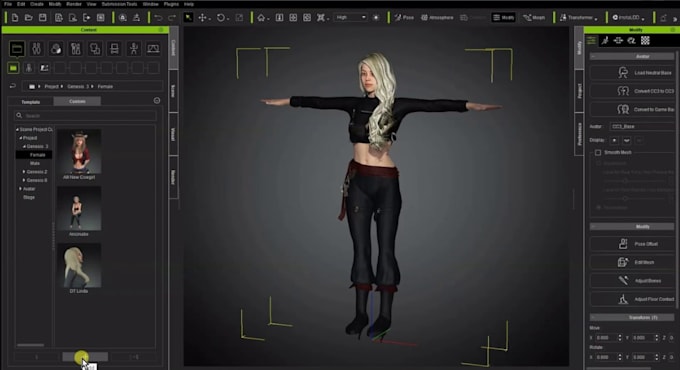Expand the Genesis 8 tree node
Screen dimensions: 680x370
click(x=24, y=180)
